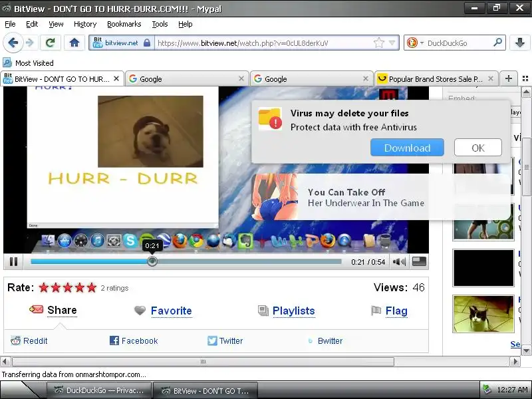Image resolution: width=532 pixels, height=399 pixels.
Task: Open the Help menu
Action: [x=186, y=24]
